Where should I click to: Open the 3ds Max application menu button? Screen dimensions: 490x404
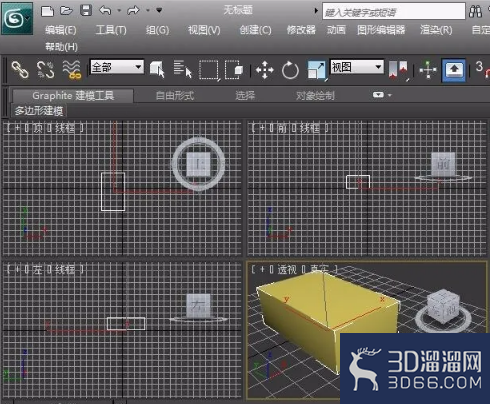(17, 18)
